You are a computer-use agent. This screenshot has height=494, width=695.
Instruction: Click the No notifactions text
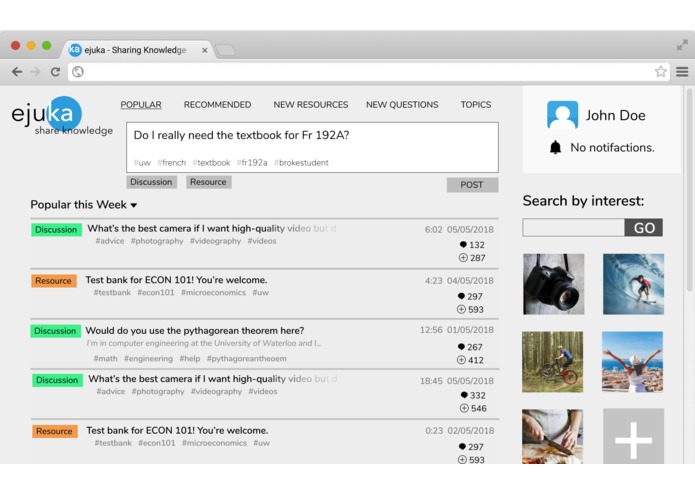tap(612, 148)
